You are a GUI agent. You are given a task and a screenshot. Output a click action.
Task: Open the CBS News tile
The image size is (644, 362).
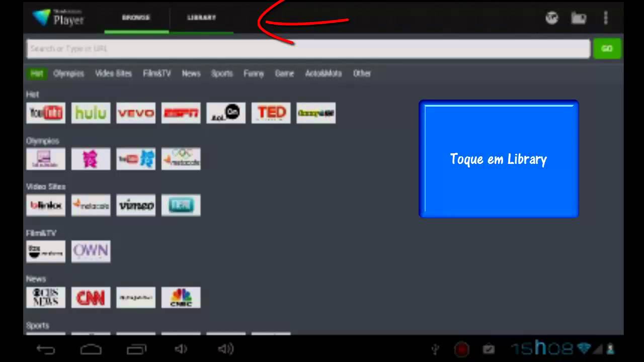tap(46, 297)
